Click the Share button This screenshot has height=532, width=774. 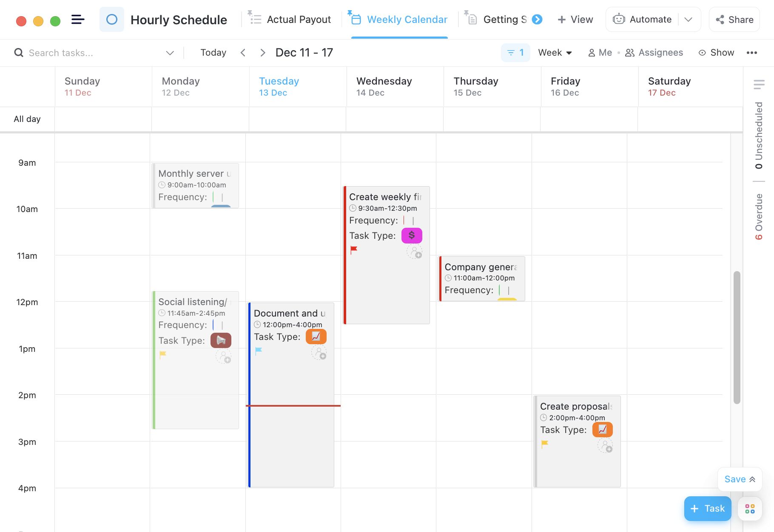[734, 20]
